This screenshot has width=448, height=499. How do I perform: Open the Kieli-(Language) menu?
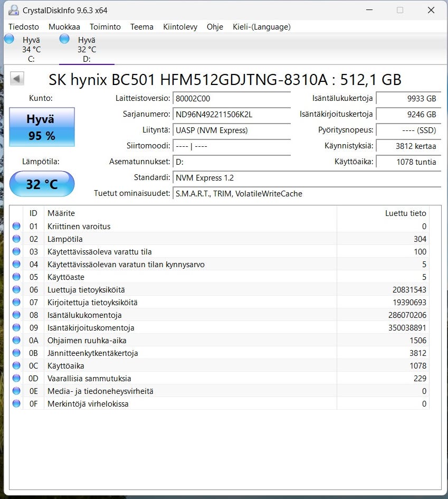262,27
